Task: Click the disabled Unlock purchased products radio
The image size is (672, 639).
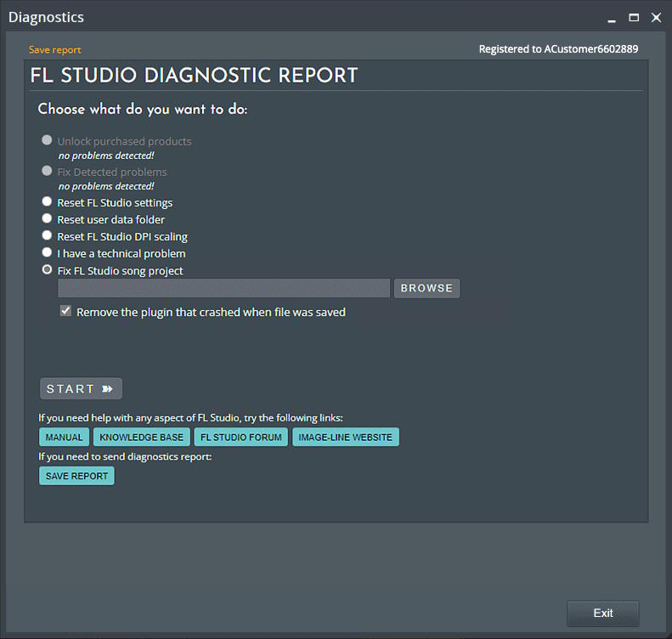Action: (x=48, y=140)
